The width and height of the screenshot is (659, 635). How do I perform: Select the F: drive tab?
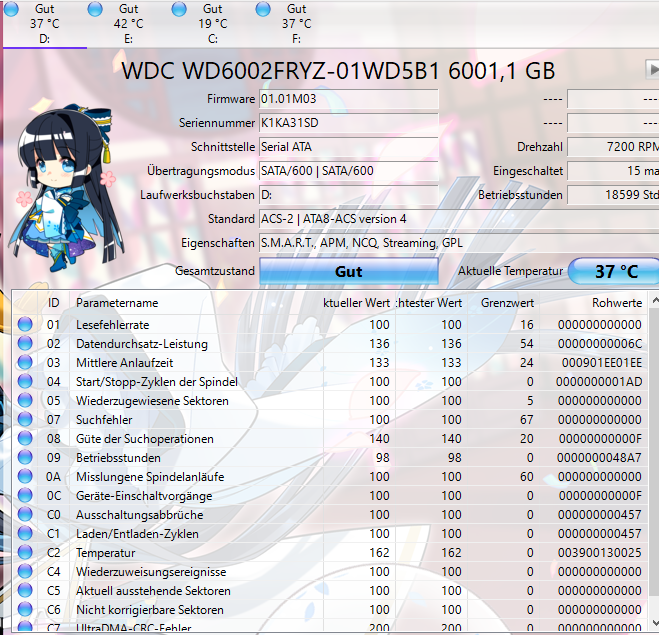(x=297, y=24)
